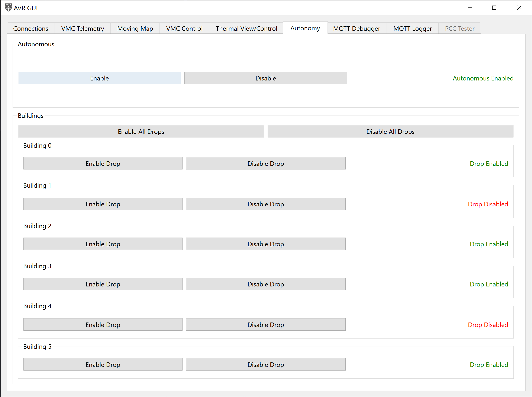Click the Autonomous Disable button
The height and width of the screenshot is (397, 532).
(265, 78)
